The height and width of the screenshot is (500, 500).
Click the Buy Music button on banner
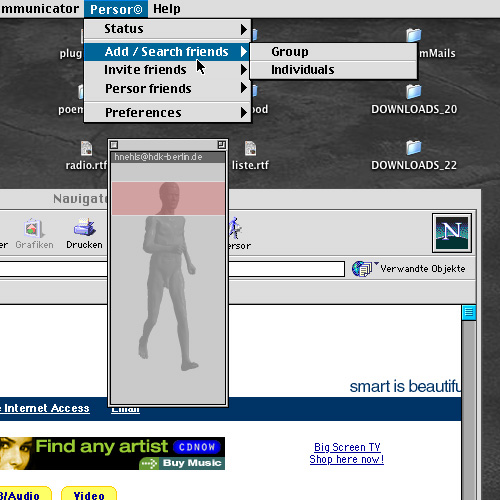tap(182, 463)
